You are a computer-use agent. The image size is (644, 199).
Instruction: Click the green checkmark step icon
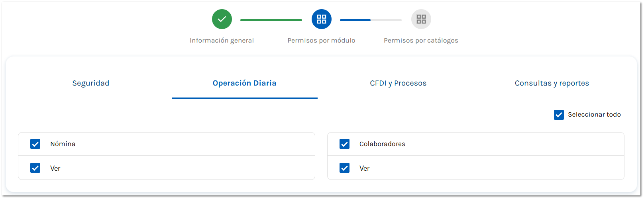pyautogui.click(x=222, y=19)
